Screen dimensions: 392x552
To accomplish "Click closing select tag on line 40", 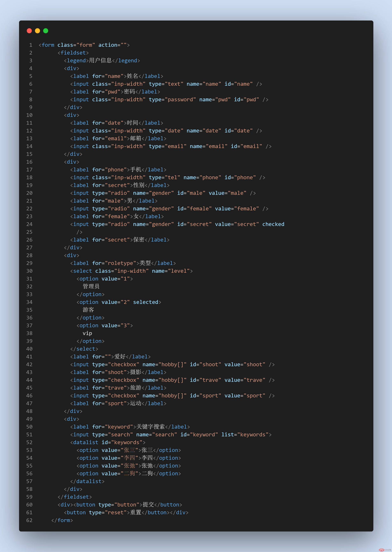I will [x=84, y=349].
